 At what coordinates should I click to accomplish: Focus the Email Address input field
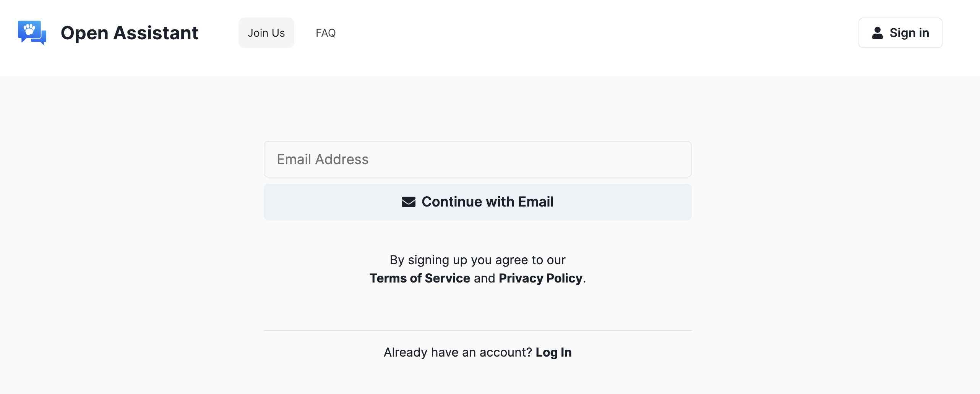pos(477,159)
